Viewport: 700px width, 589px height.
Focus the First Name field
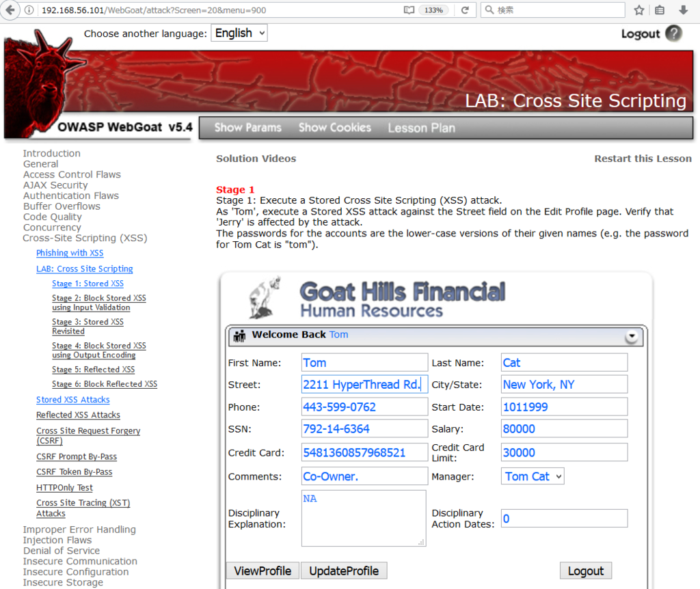364,363
